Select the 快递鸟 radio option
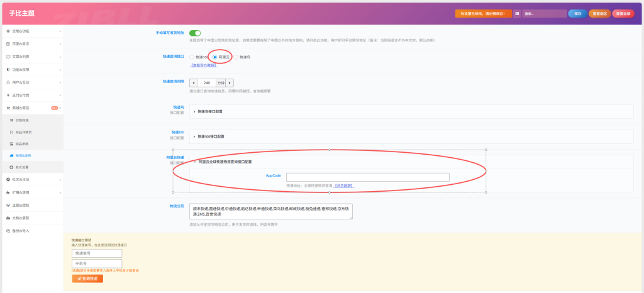The height and width of the screenshot is (293, 644). (236, 57)
